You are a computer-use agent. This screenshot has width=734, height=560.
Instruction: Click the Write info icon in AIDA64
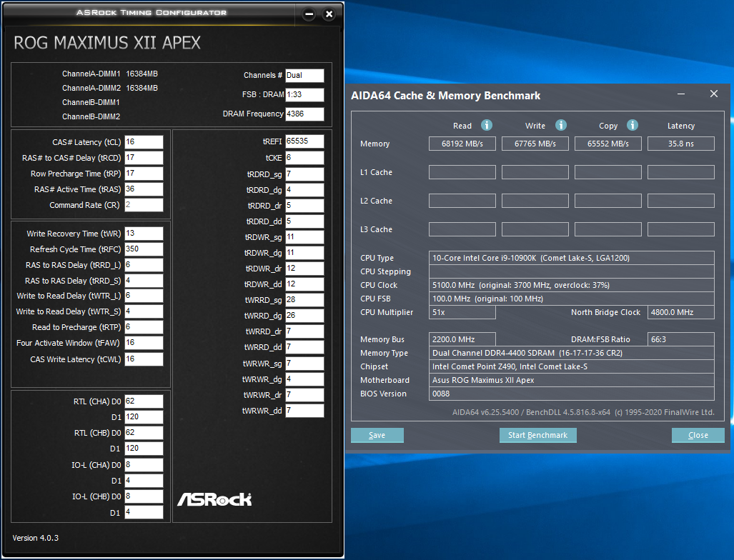tap(561, 125)
